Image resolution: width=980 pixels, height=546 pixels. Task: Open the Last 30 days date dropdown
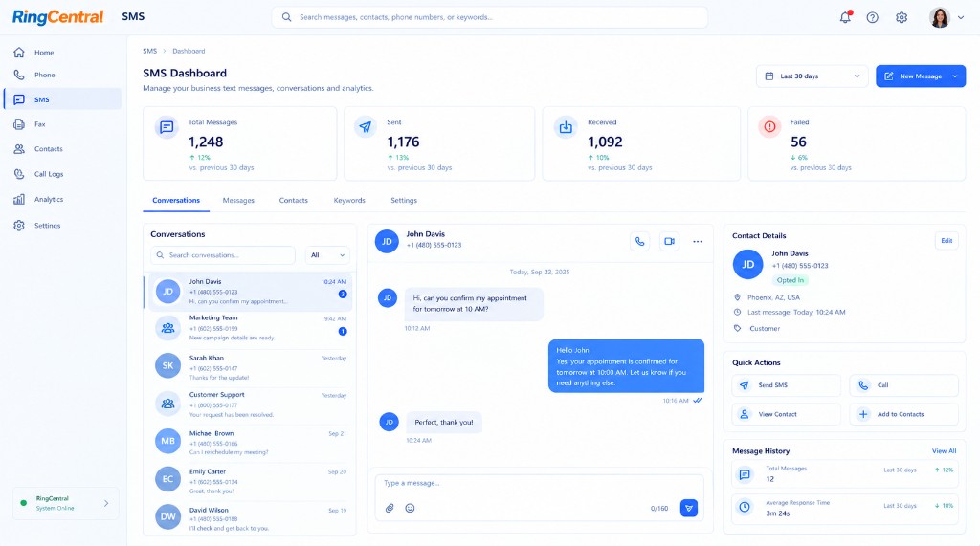(812, 76)
